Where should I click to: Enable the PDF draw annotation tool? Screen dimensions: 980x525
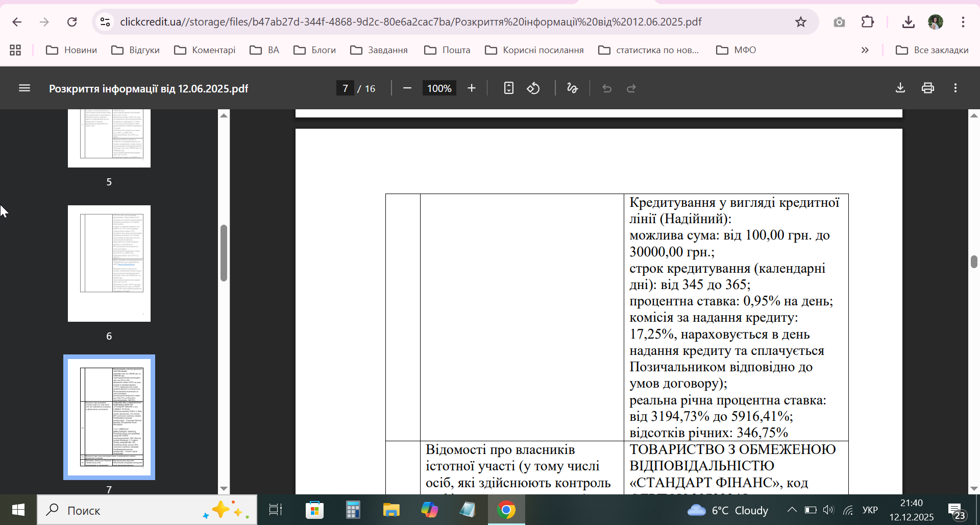pyautogui.click(x=572, y=88)
